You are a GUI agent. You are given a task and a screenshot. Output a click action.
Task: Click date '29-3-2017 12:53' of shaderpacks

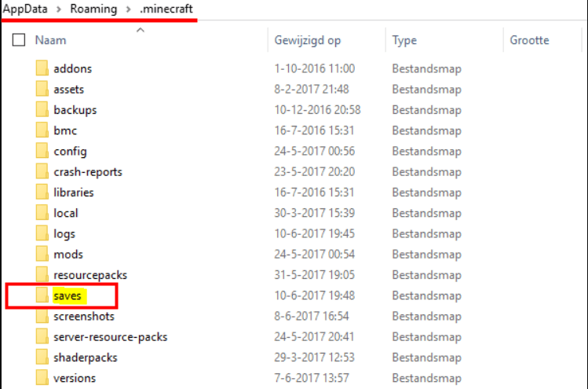pyautogui.click(x=314, y=358)
